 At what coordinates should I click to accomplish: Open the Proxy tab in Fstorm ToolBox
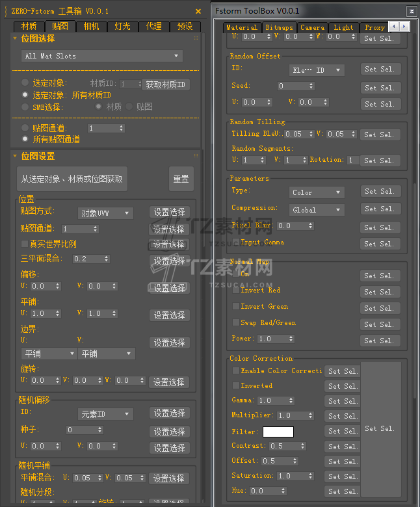(374, 27)
